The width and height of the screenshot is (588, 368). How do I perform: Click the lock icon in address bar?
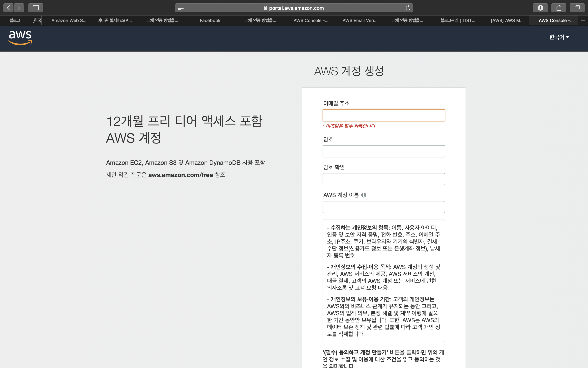pyautogui.click(x=266, y=8)
